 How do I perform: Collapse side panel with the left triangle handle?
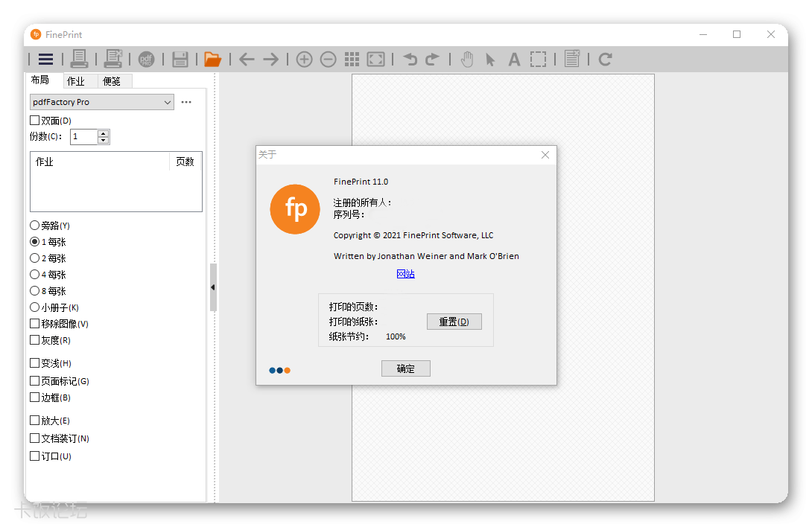pos(213,287)
